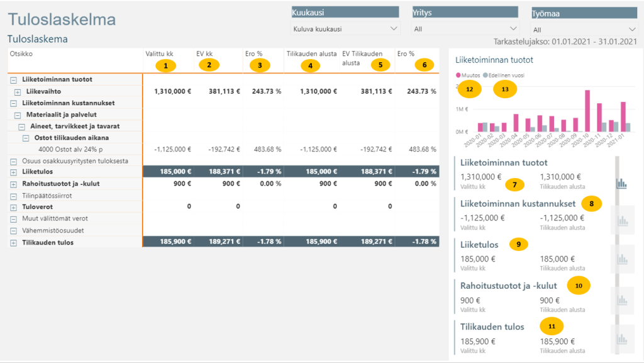
Task: Select the chart icon on the Liiketulos card
Action: [621, 259]
